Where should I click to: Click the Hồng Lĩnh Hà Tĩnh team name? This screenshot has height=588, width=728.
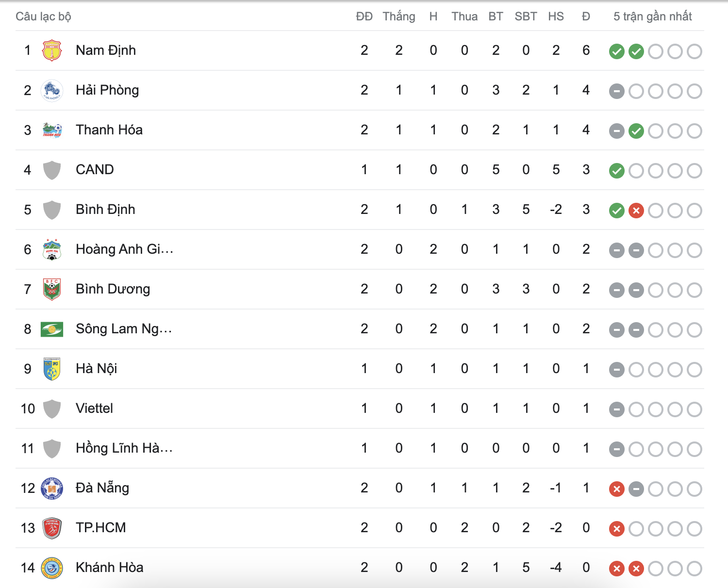click(124, 448)
